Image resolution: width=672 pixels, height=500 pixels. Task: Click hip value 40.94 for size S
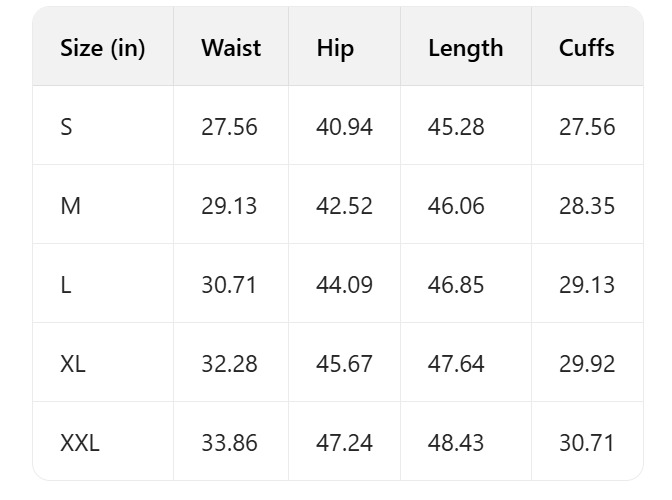[345, 127]
